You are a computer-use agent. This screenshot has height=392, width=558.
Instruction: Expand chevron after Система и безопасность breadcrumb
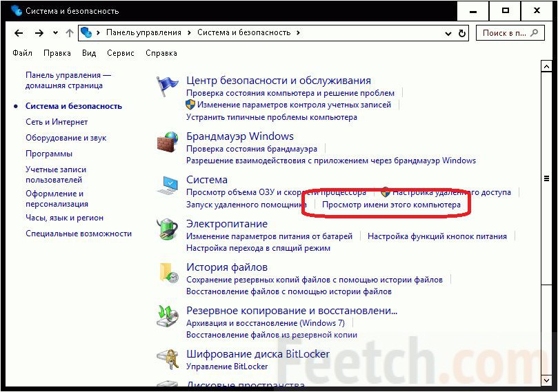[298, 32]
